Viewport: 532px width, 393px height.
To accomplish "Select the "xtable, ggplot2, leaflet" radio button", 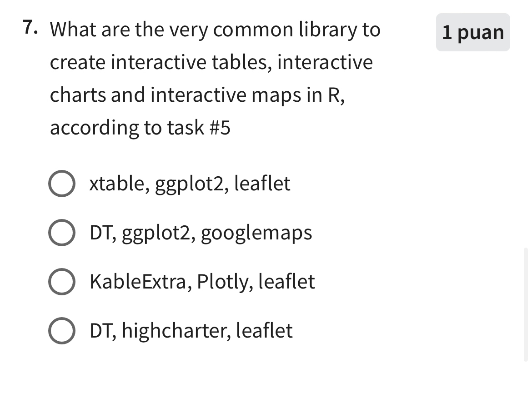I will [62, 184].
